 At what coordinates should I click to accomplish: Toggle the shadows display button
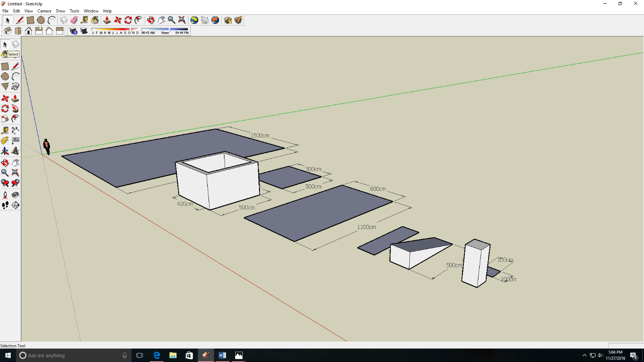84,31
